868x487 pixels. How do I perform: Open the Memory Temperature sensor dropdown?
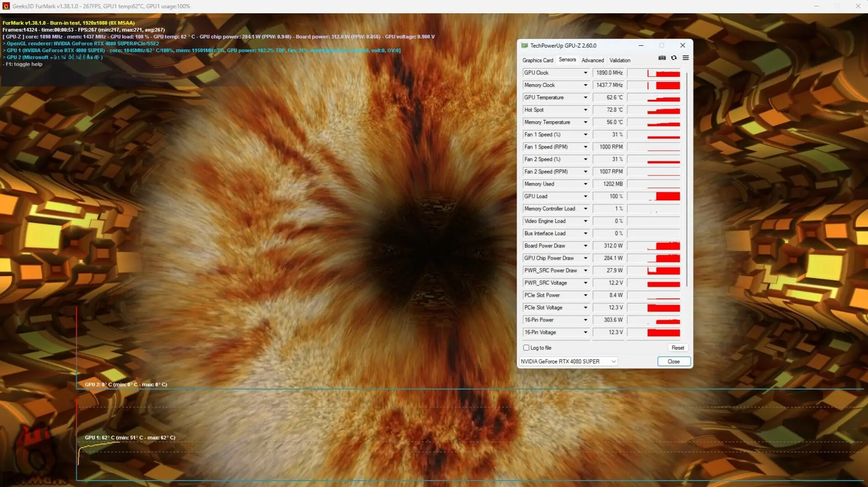pos(585,123)
